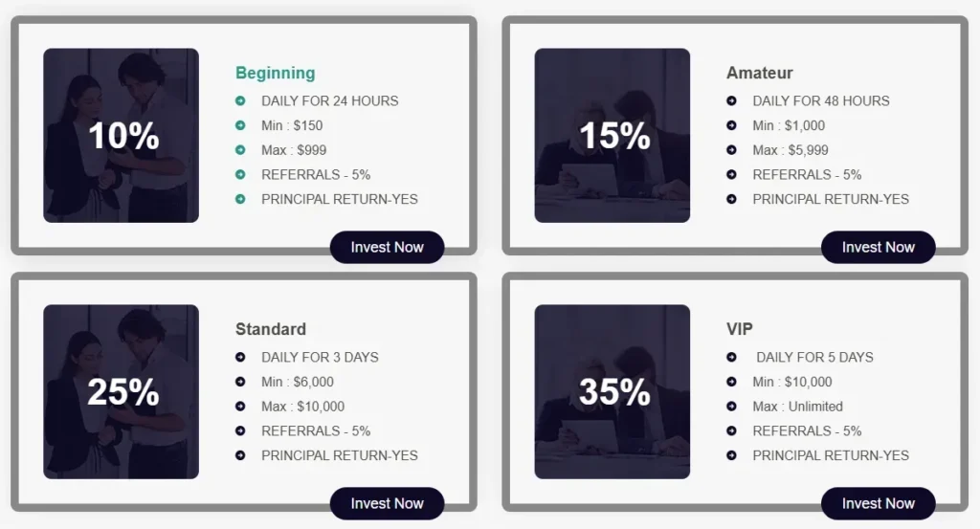980x529 pixels.
Task: Click the bullet icon next to DAILY FOR 3 DAYS
Action: click(240, 357)
